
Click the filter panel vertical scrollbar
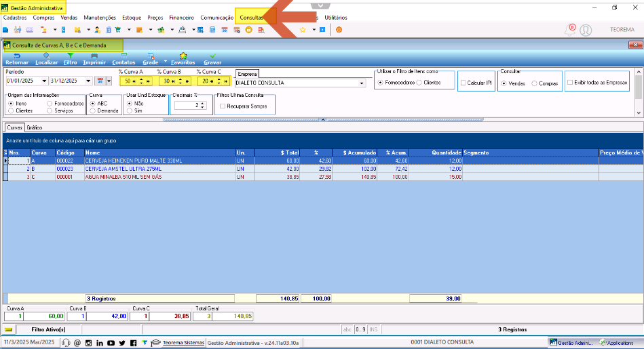[x=639, y=92]
